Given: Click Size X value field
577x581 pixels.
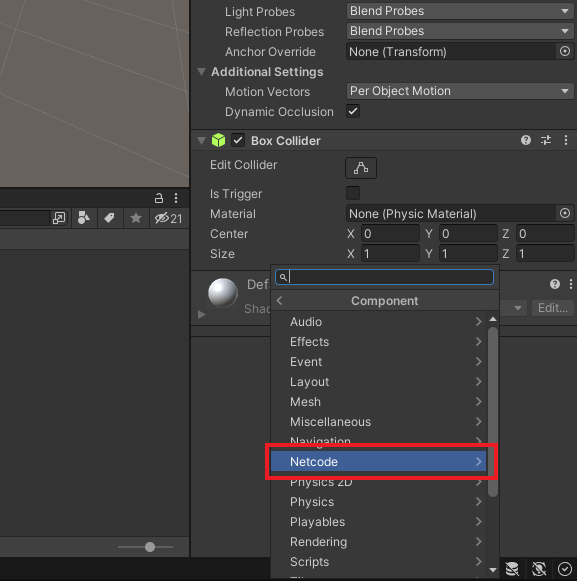Looking at the screenshot, I should pyautogui.click(x=390, y=253).
